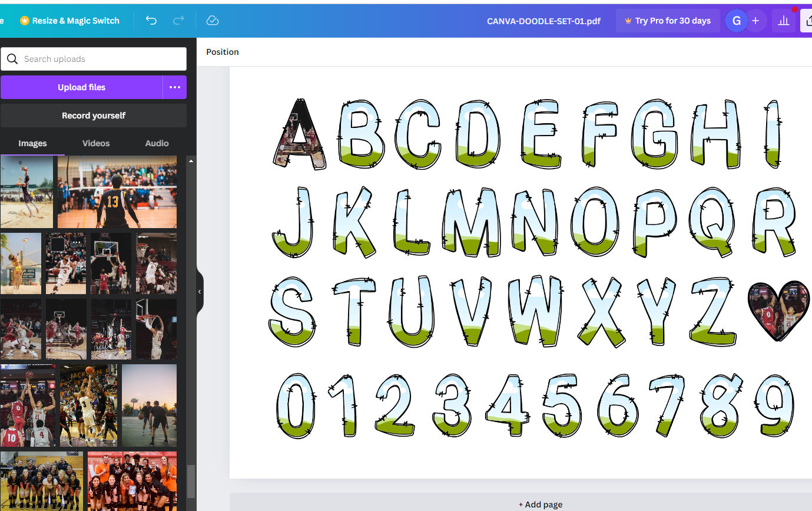812x511 pixels.
Task: Select the Images tab
Action: tap(32, 143)
